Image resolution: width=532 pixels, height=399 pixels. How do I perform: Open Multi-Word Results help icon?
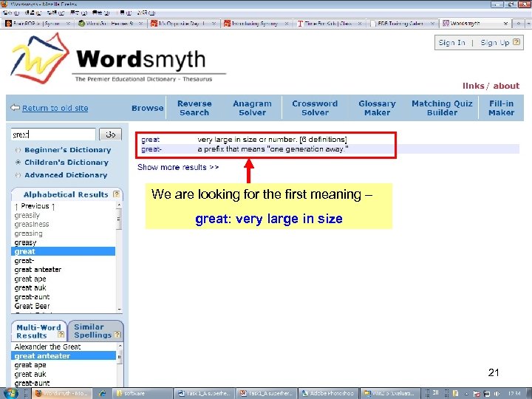point(61,335)
